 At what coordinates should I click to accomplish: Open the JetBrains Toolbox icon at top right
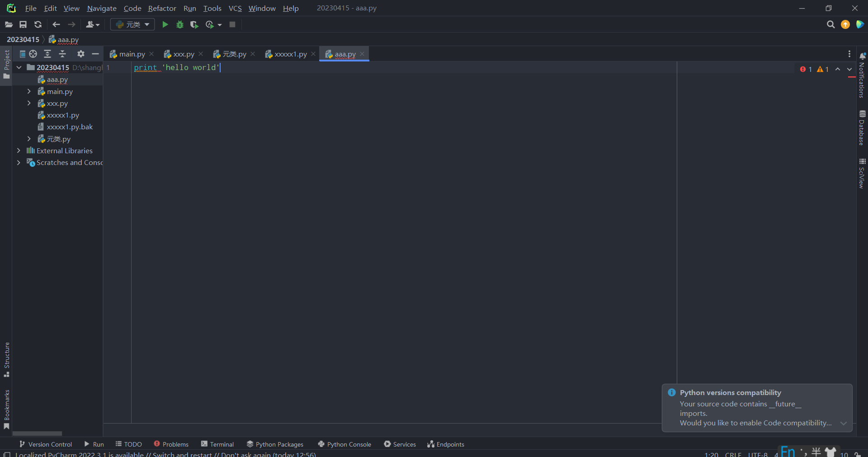pyautogui.click(x=860, y=24)
